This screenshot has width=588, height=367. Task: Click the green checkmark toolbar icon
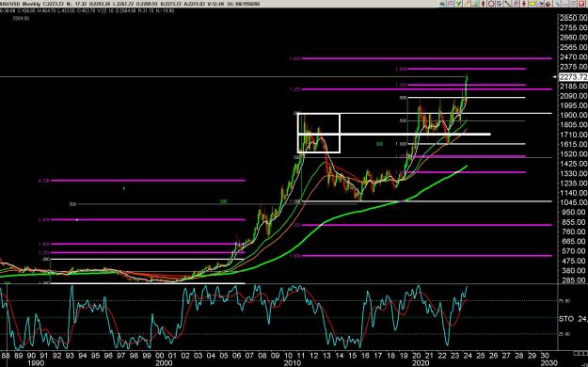click(x=458, y=4)
